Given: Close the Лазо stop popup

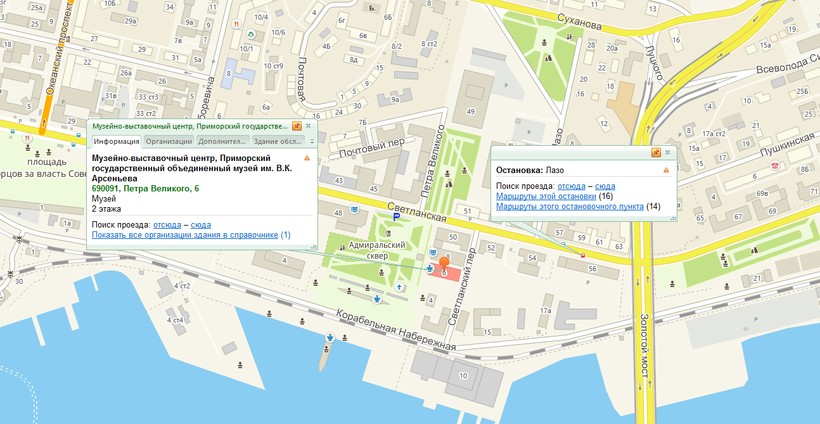Looking at the screenshot, I should 668,153.
